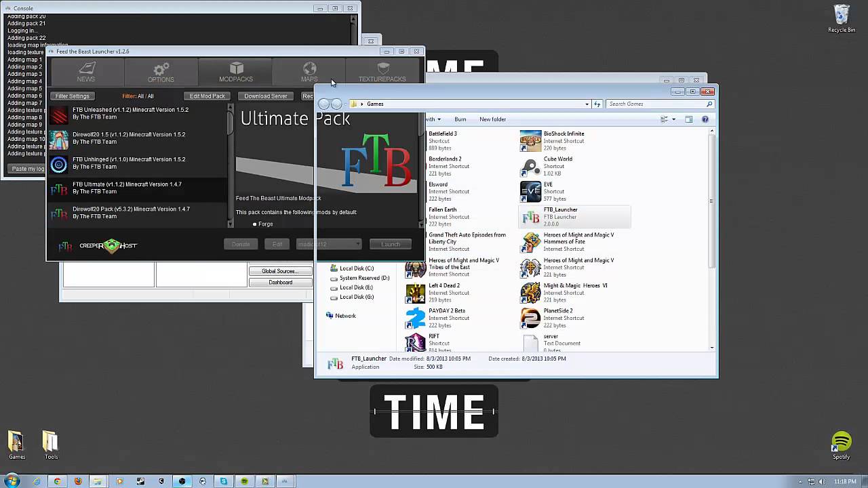Select the FTB_Launcher file icon
Image resolution: width=868 pixels, height=488 pixels.
point(530,217)
